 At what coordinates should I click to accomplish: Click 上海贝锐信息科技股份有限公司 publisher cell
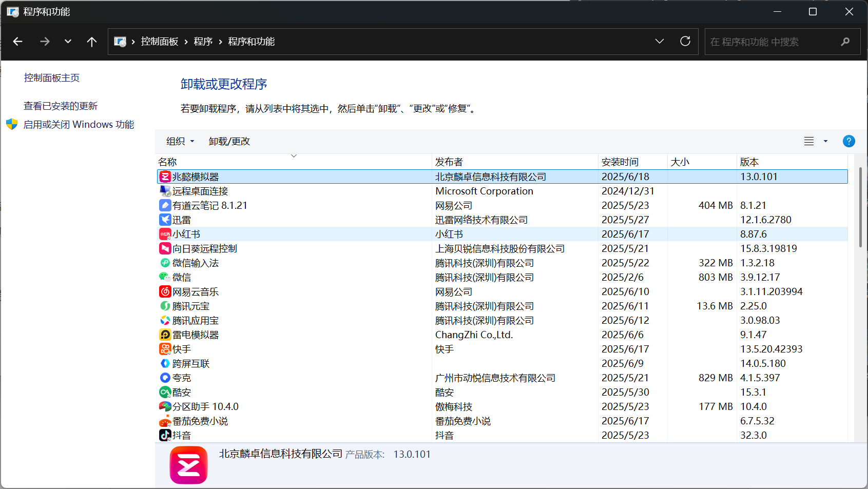(499, 248)
